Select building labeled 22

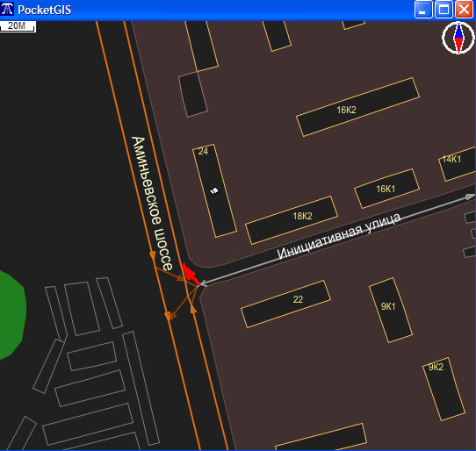coord(285,304)
